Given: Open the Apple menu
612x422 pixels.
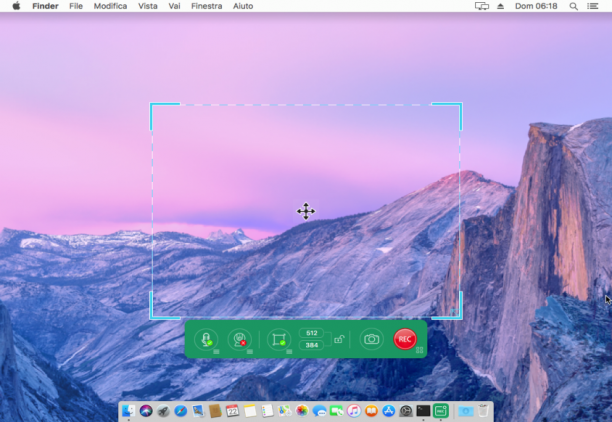Looking at the screenshot, I should (16, 6).
